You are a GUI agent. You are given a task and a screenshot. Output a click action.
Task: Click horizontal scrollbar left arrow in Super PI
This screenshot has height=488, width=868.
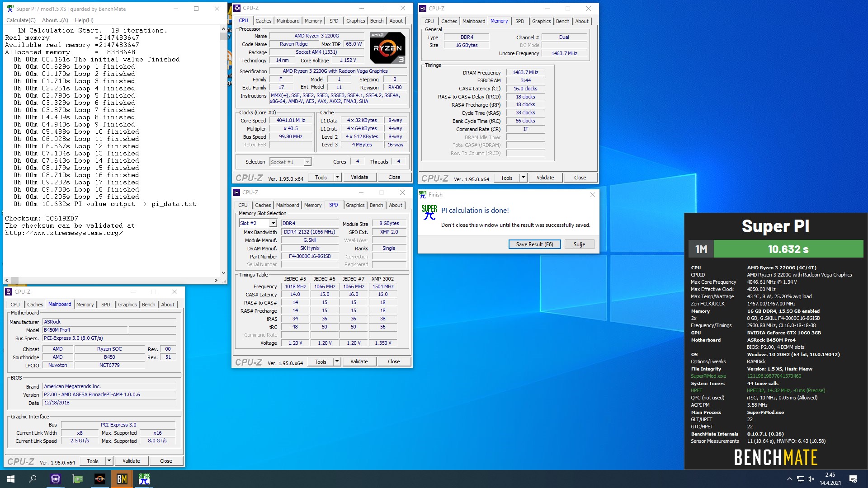pos(7,280)
